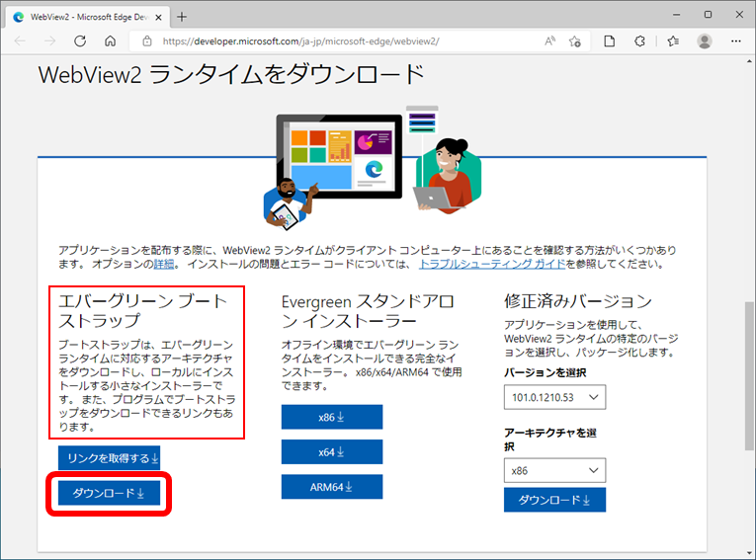Click ダウンロード under fixed version section

coord(555,500)
